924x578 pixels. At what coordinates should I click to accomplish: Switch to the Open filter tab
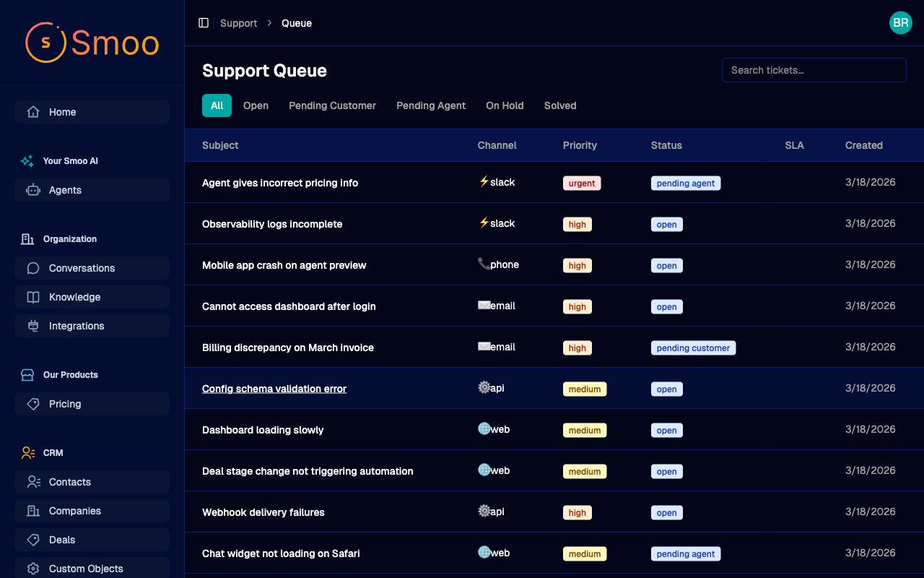pos(256,105)
